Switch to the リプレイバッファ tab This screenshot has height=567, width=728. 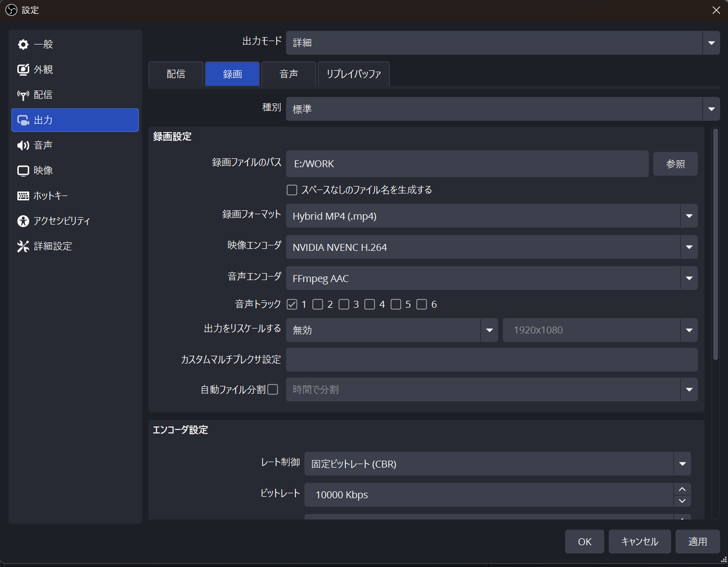point(354,74)
